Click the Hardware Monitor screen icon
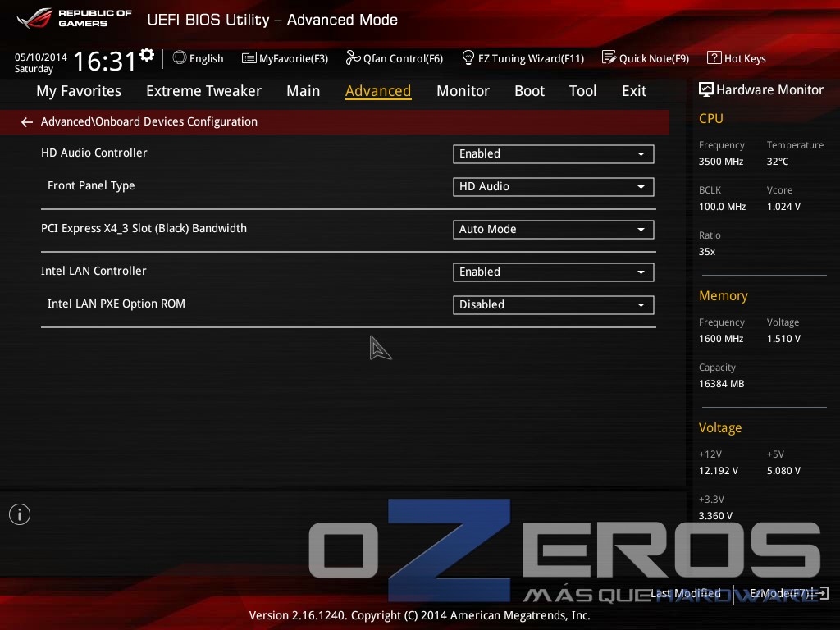Screen dimensions: 840x630 pyautogui.click(x=706, y=89)
